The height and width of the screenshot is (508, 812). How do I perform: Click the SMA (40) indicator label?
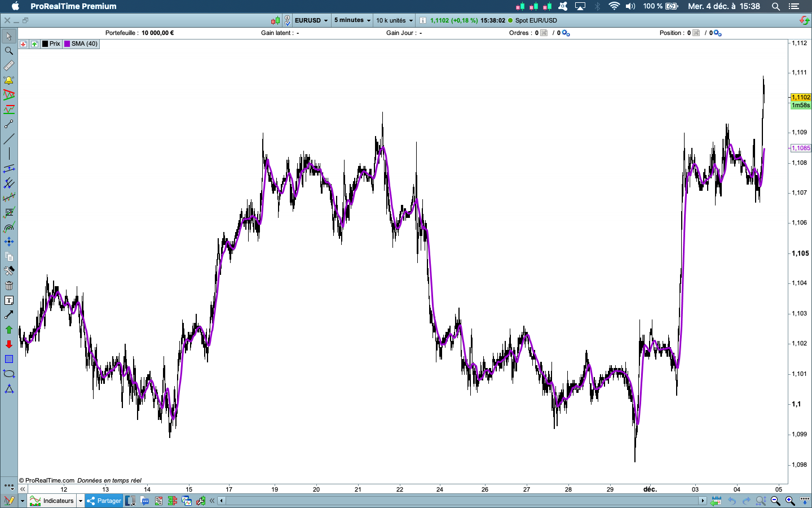pyautogui.click(x=85, y=43)
